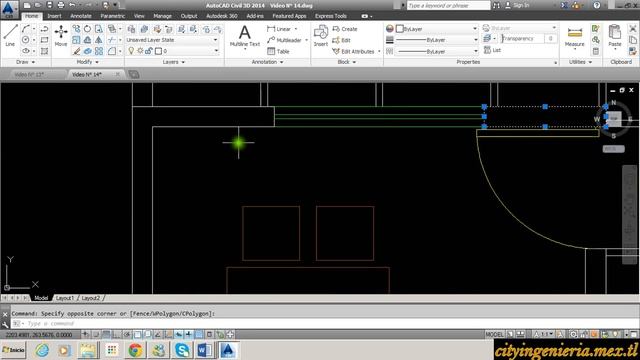The image size is (640, 360).
Task: Expand the Annotation panel
Action: pos(267,62)
